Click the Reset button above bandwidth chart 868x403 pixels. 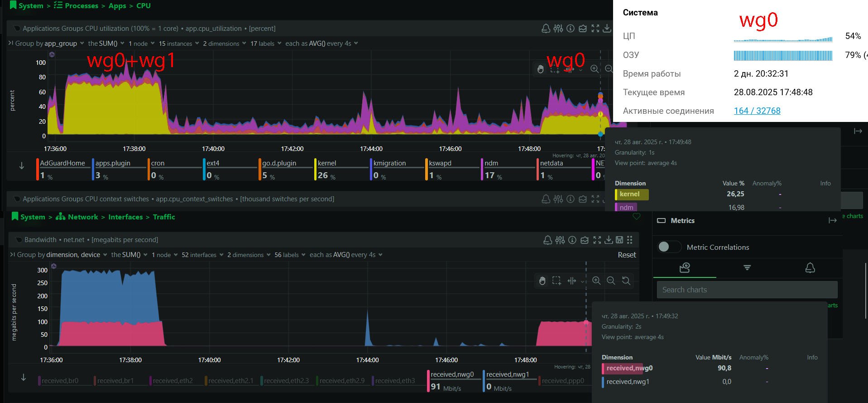[627, 255]
